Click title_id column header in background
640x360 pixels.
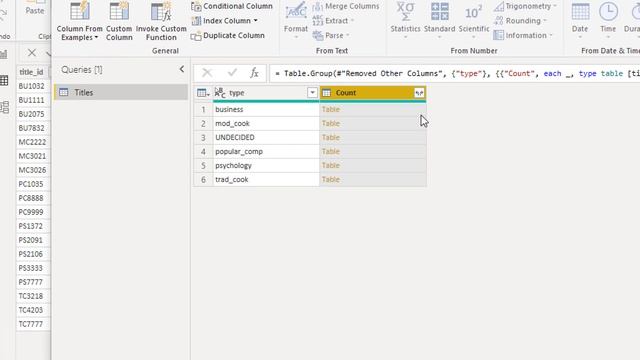(33, 72)
